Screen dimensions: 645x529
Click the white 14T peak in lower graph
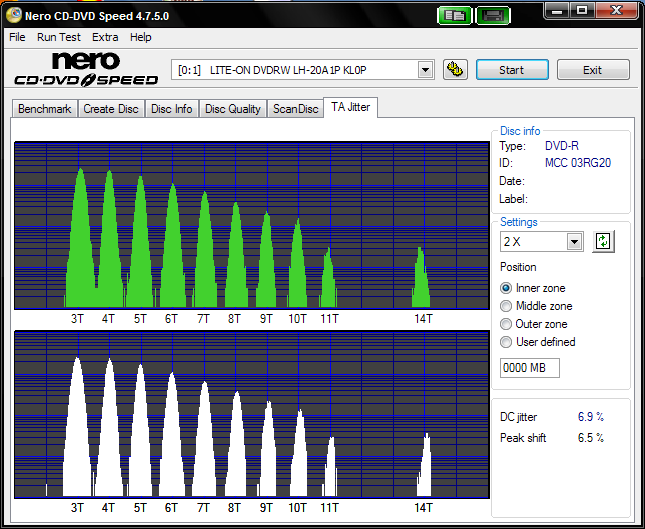coord(425,467)
